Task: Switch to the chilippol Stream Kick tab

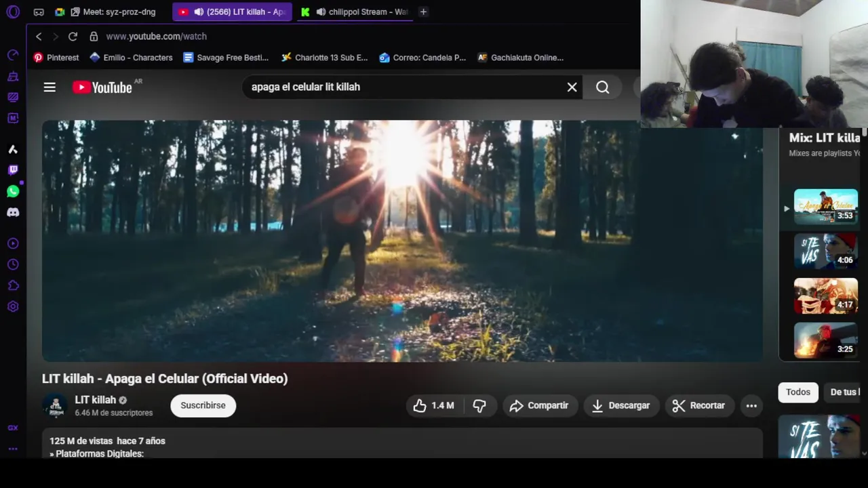Action: pos(355,12)
